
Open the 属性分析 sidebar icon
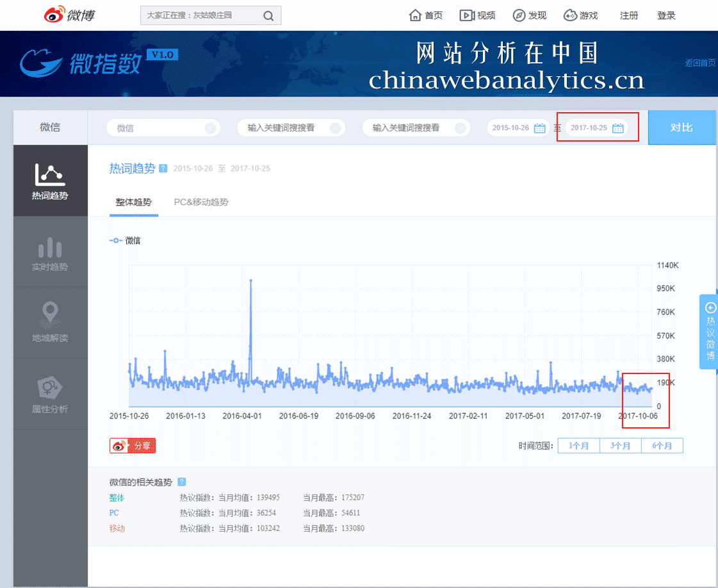(x=50, y=387)
